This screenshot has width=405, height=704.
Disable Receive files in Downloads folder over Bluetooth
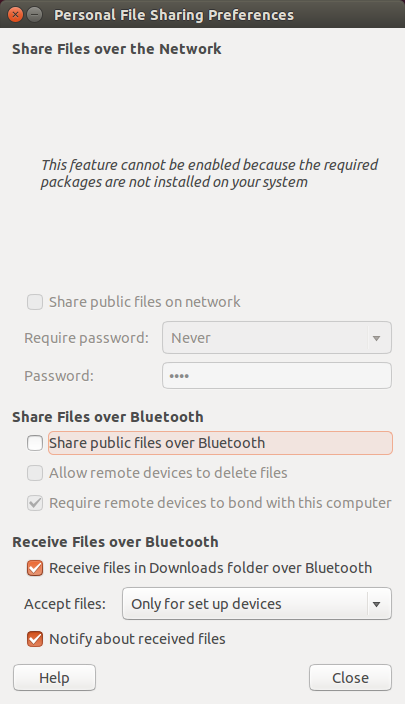pyautogui.click(x=35, y=568)
